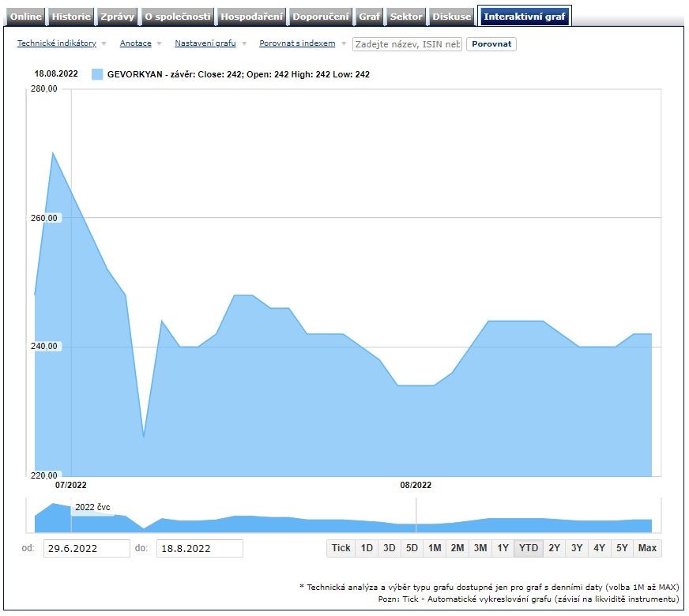Click the Porovnat button
The image size is (689, 616).
(x=491, y=44)
